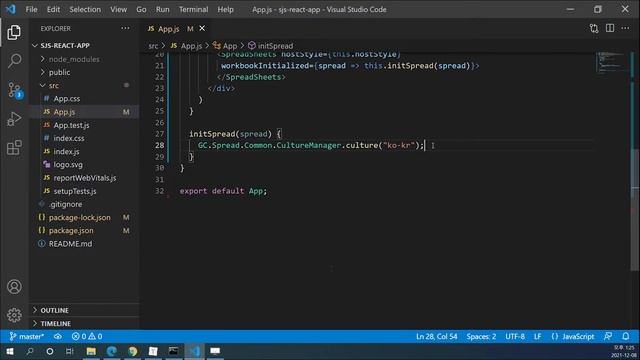Open notifications bell in status bar
640x360 pixels.
tap(626, 336)
